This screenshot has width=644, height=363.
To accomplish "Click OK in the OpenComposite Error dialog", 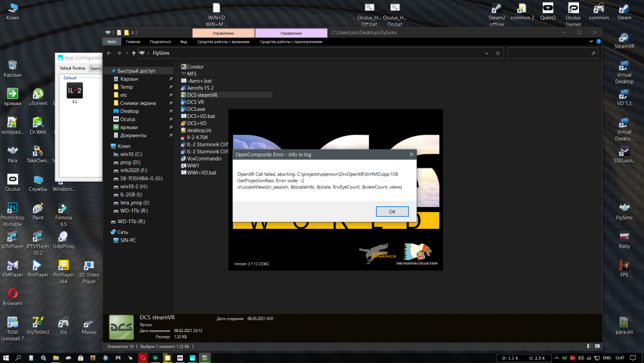I will click(392, 211).
